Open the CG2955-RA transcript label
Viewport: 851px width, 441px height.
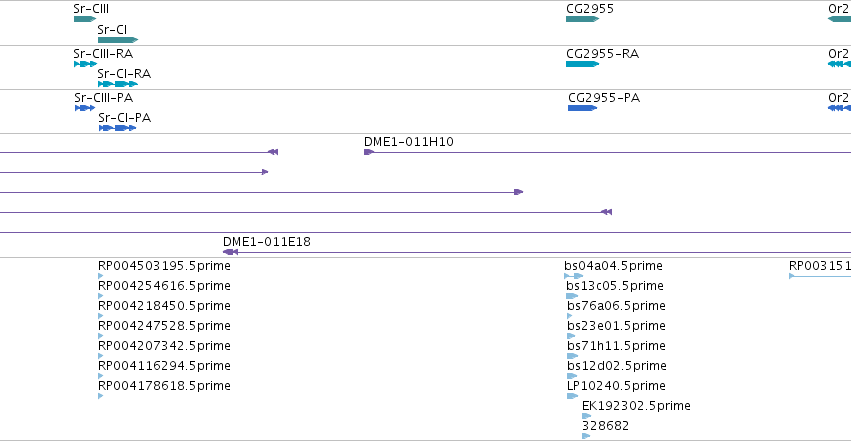coord(602,54)
